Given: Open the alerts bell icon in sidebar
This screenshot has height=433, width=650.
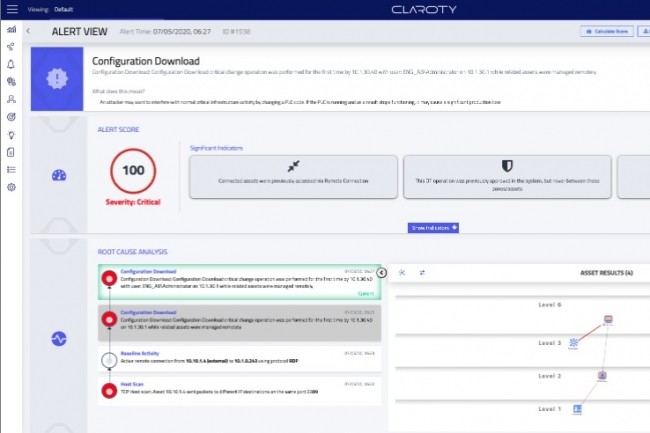Looking at the screenshot, I should (x=11, y=64).
